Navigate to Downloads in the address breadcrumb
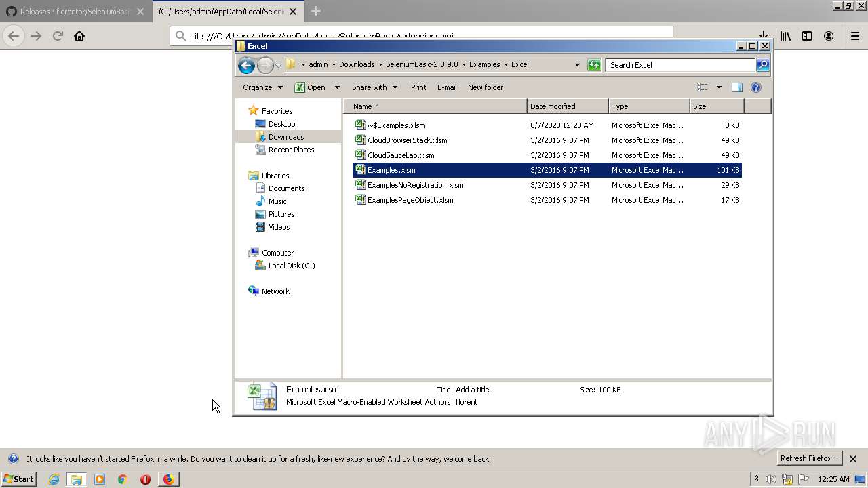 [x=357, y=65]
